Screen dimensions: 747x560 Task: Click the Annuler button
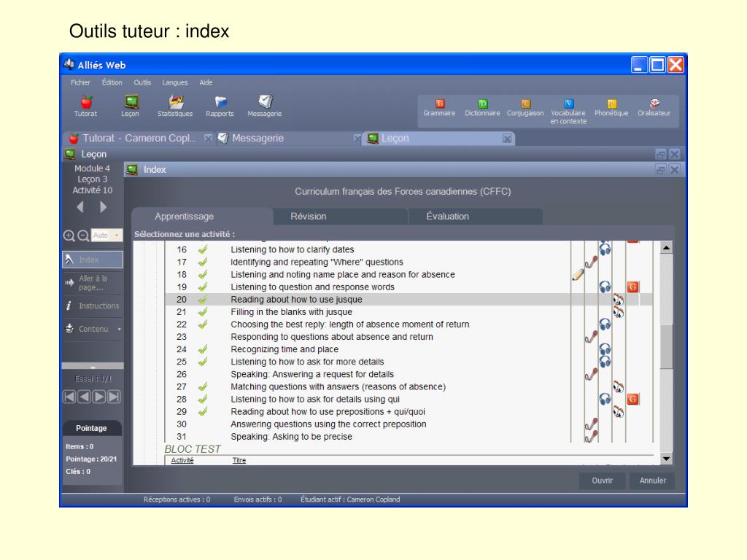[x=653, y=481]
